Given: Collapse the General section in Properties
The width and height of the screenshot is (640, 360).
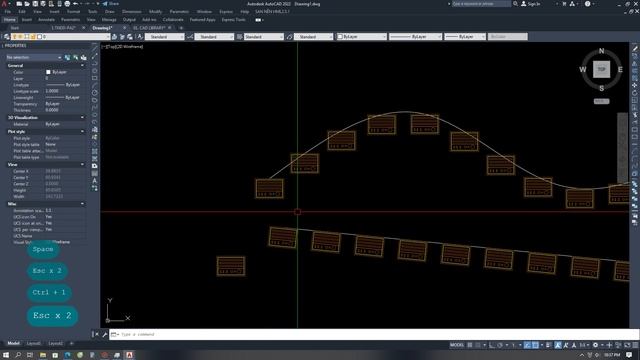Looking at the screenshot, I should tap(82, 65).
